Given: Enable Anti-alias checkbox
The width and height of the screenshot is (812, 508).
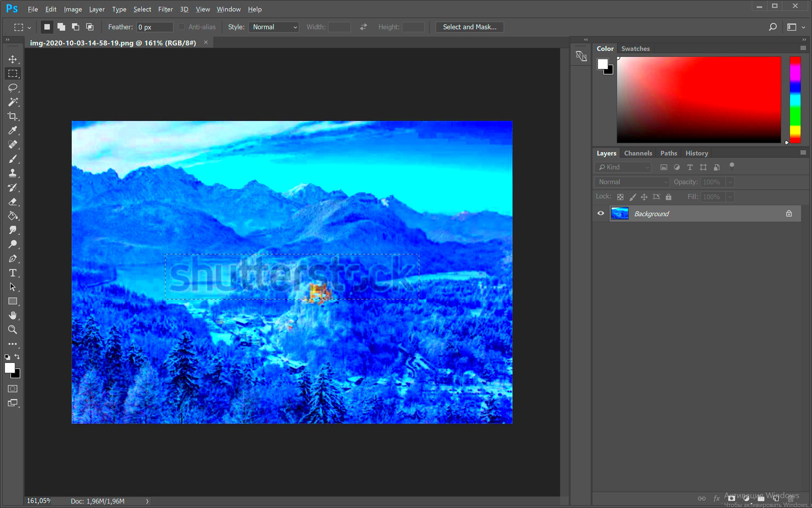Looking at the screenshot, I should click(180, 26).
